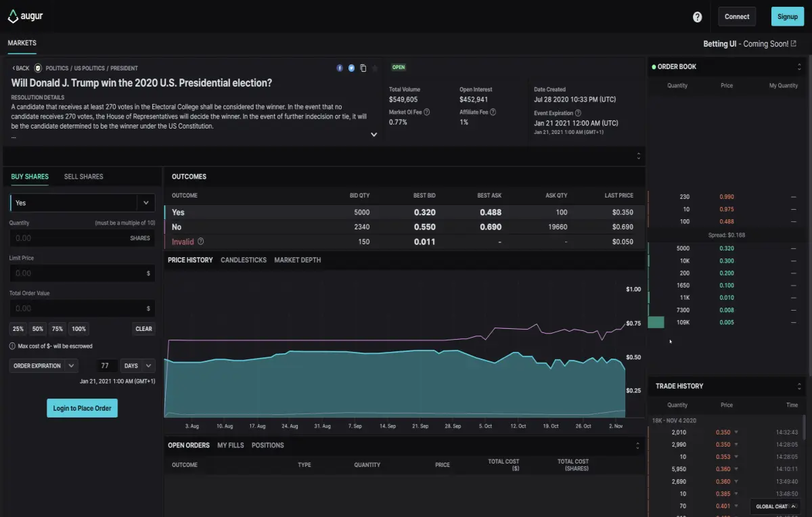Set order size to 50%
This screenshot has height=517, width=812.
38,330
